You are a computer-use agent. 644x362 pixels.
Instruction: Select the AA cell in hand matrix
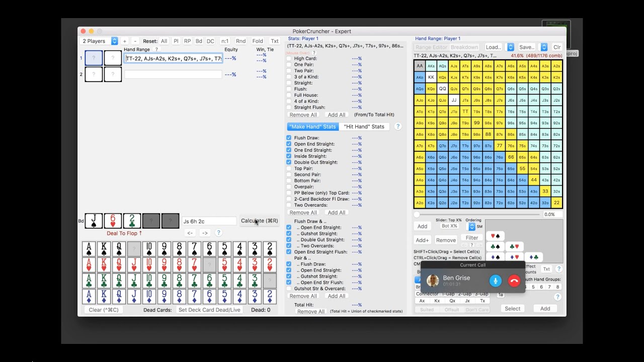[x=420, y=66]
